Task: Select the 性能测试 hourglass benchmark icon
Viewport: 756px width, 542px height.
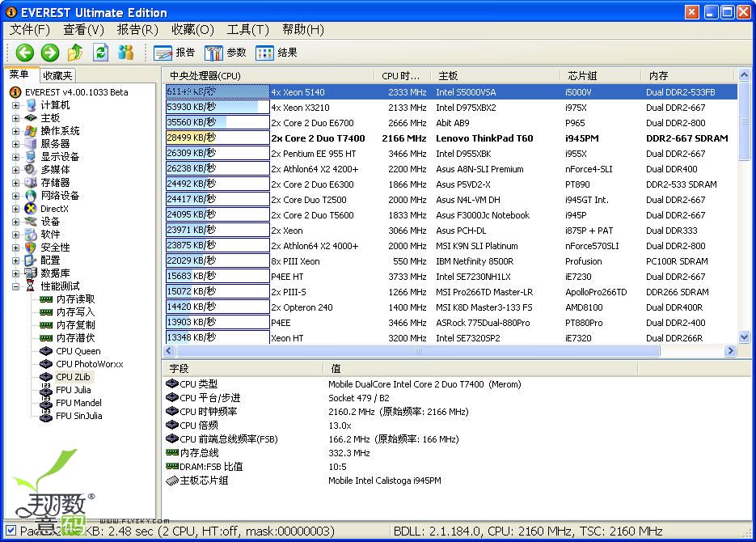Action: tap(31, 286)
